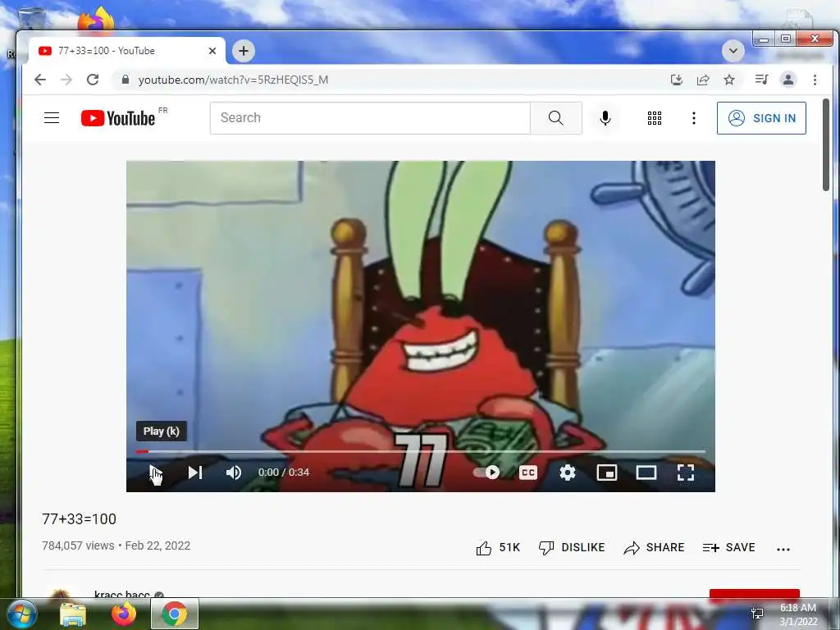Open the YouTube guide hamburger menu
The height and width of the screenshot is (630, 840).
(x=52, y=118)
